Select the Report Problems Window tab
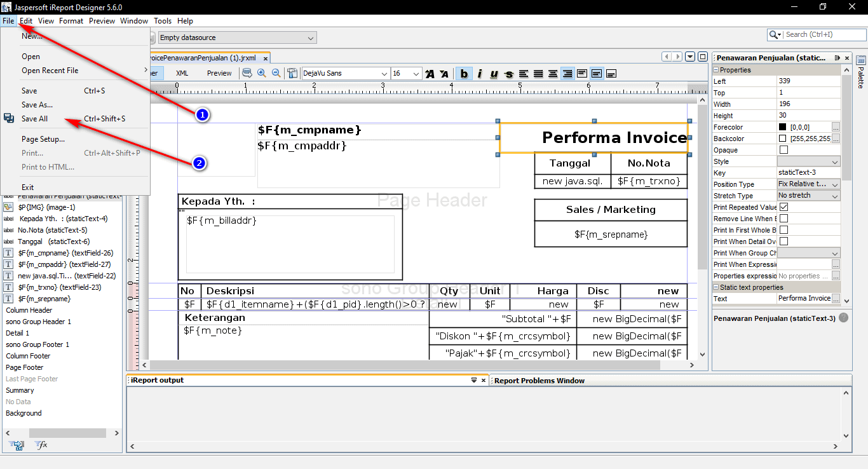 539,381
